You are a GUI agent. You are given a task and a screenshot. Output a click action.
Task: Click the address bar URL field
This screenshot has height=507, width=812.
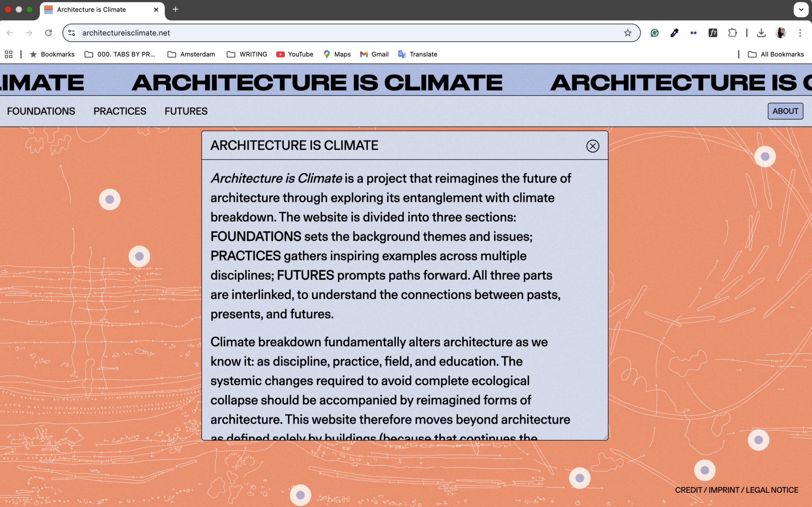point(338,33)
